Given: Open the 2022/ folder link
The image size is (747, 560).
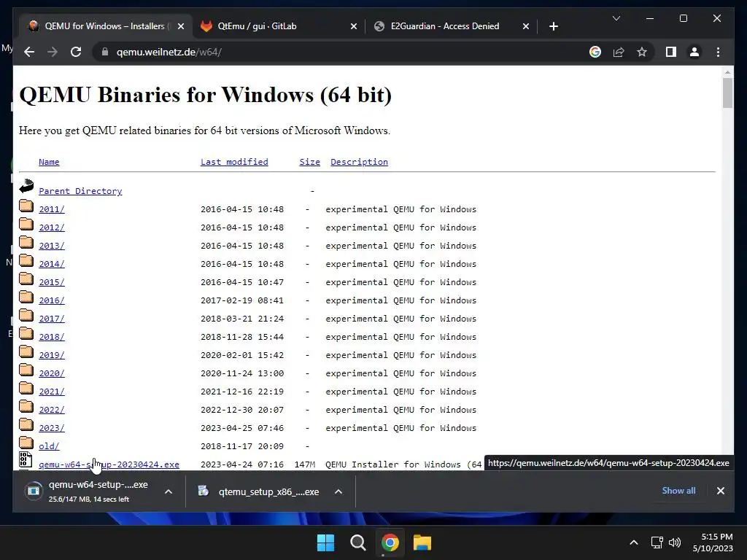Looking at the screenshot, I should coord(52,410).
